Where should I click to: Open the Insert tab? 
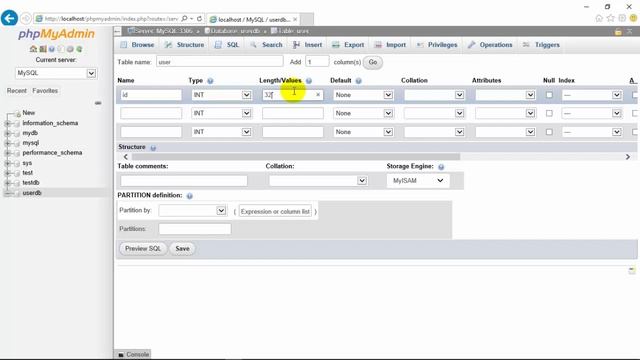(308, 45)
